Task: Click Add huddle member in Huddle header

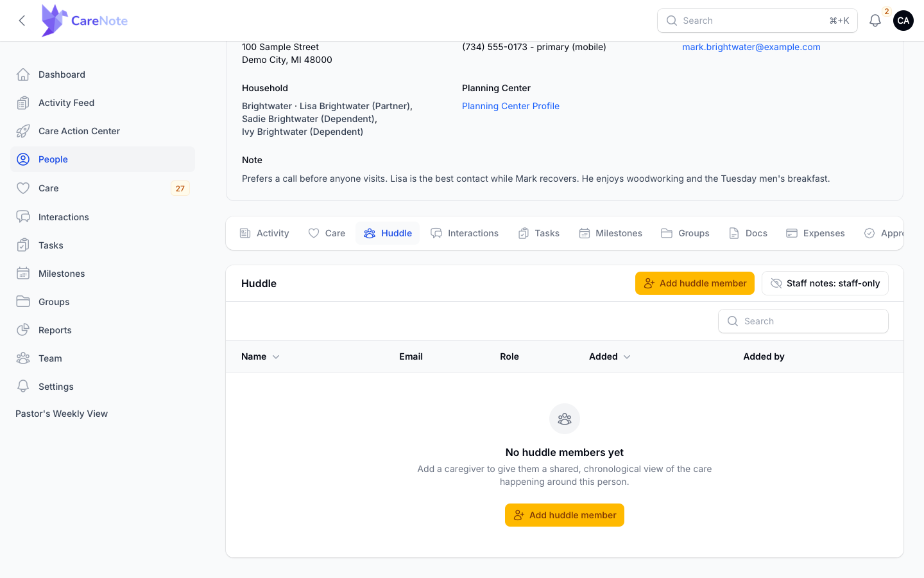Action: click(x=695, y=283)
